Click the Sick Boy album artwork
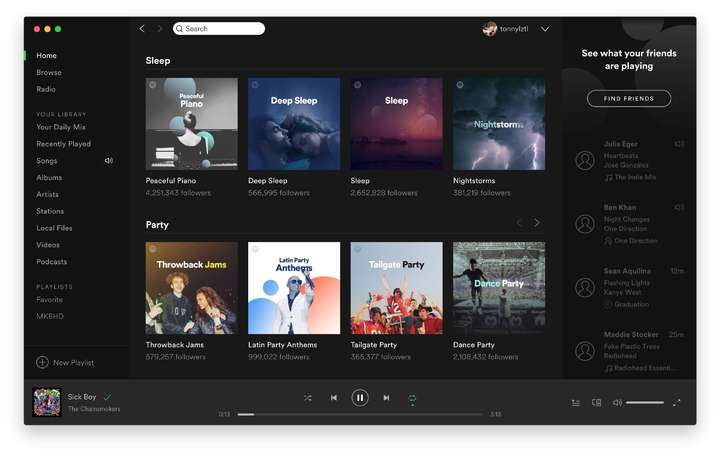720x456 pixels. [46, 402]
